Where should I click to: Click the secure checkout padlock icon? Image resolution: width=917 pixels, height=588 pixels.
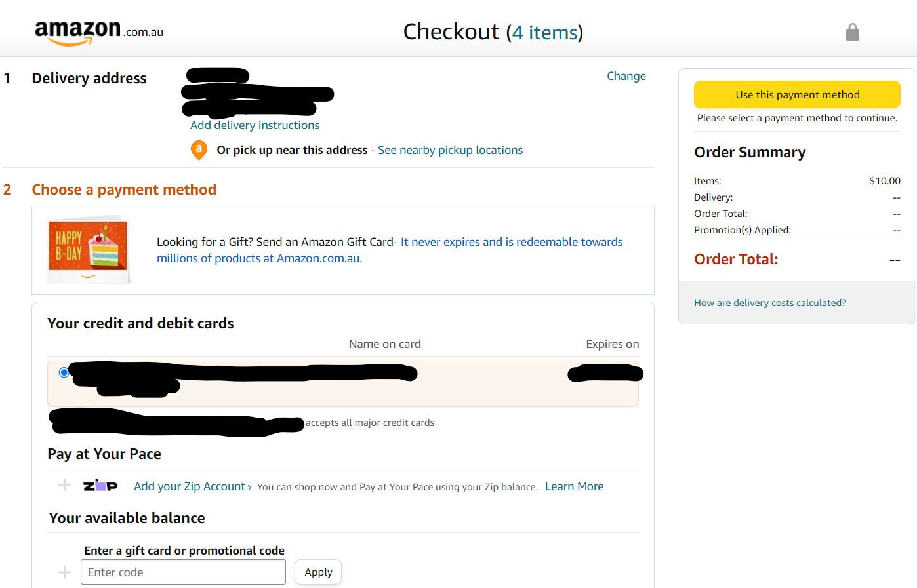pyautogui.click(x=852, y=32)
